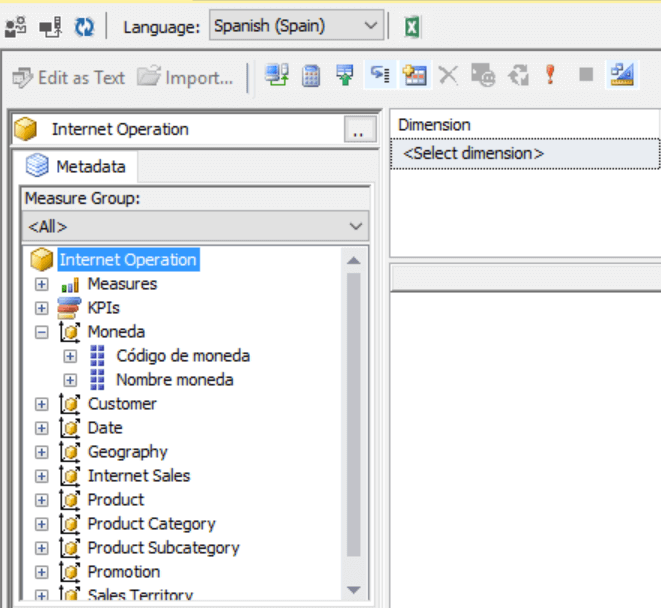The width and height of the screenshot is (661, 608).
Task: Click metadata tree scroll up arrow
Action: pyautogui.click(x=354, y=261)
